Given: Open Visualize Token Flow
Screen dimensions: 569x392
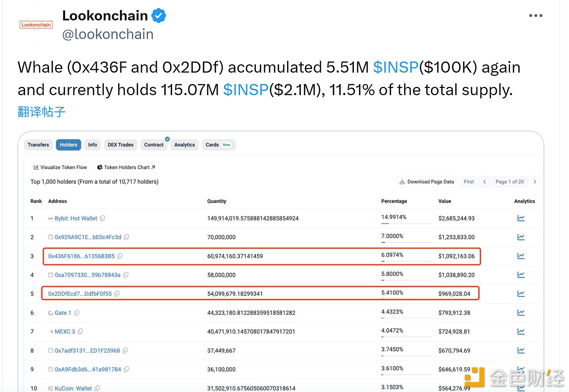Looking at the screenshot, I should pyautogui.click(x=60, y=167).
